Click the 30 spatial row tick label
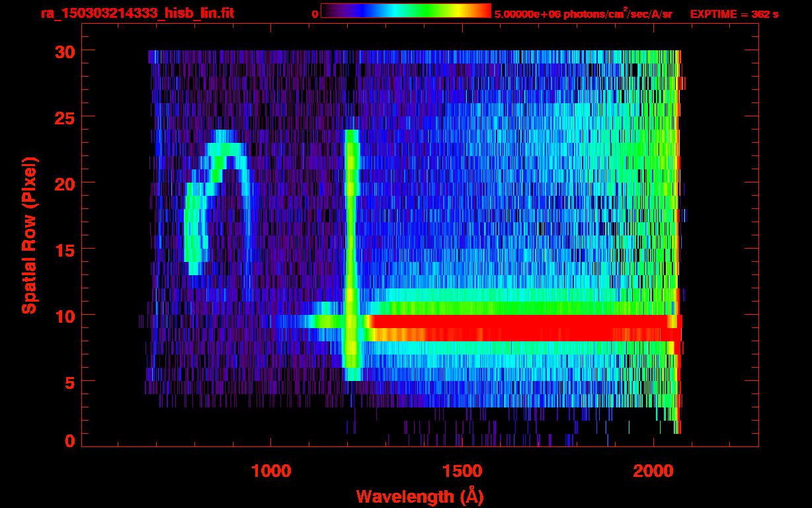Screen dimensions: 812x508 click(65, 51)
